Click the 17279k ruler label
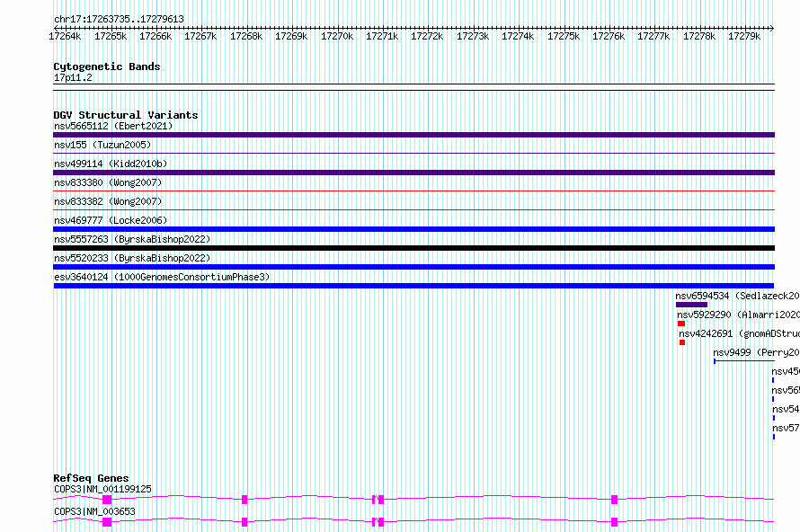800x532 pixels. coord(744,36)
